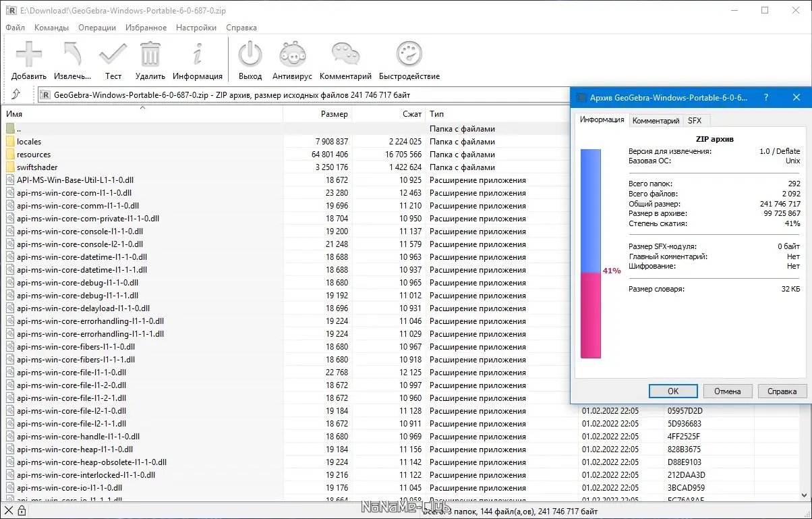Switch to the SFX tab

click(694, 121)
